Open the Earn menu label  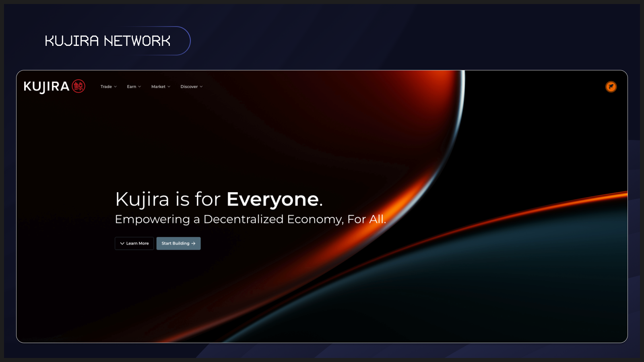(x=131, y=87)
